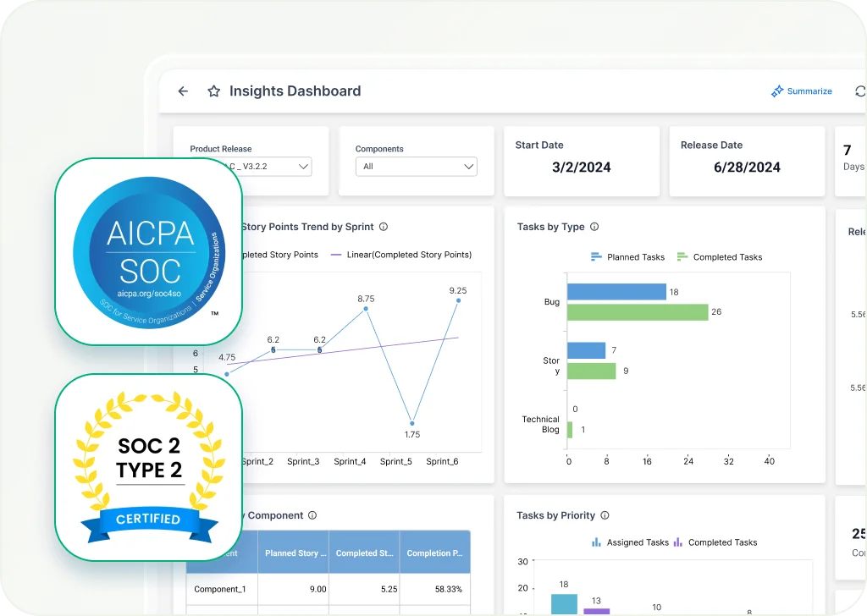Click the Planned Story column header
Image resolution: width=867 pixels, height=616 pixels.
[x=293, y=553]
